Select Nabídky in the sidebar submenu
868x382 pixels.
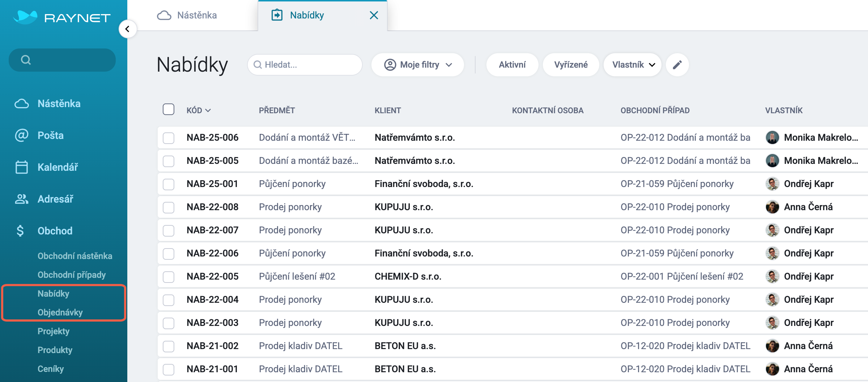(x=54, y=293)
